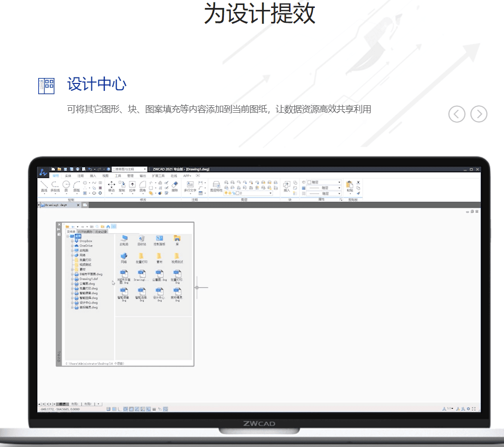Switch to the 在线 ribbon tab
Viewport: 504px width, 447px height.
[x=174, y=176]
